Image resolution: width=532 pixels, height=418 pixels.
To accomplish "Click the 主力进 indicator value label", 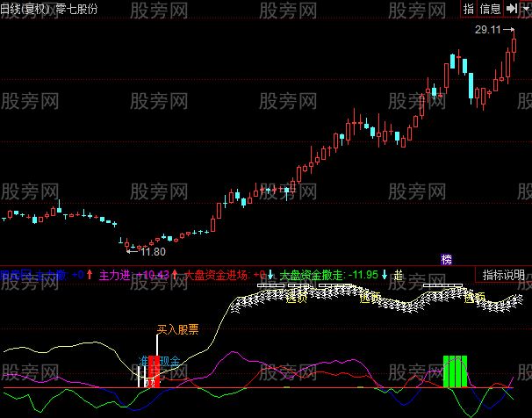I will [x=115, y=275].
